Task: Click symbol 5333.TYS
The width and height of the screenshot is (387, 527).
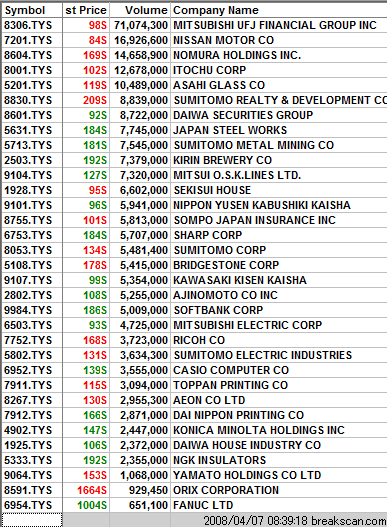Action: (28, 460)
